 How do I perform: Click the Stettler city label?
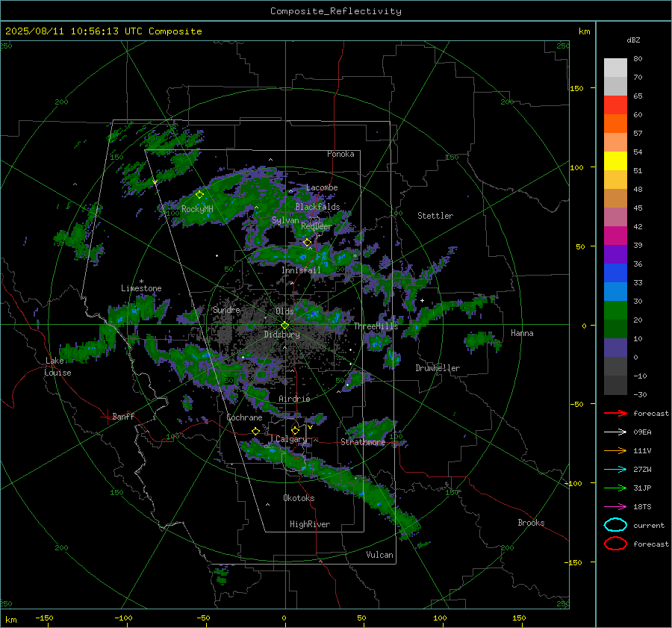point(435,216)
